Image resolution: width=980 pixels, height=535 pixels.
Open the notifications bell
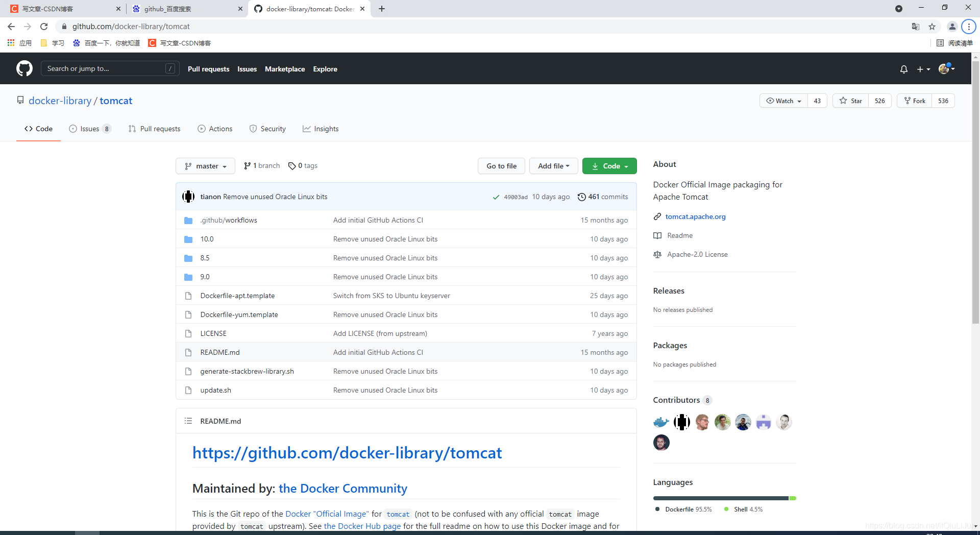(904, 69)
